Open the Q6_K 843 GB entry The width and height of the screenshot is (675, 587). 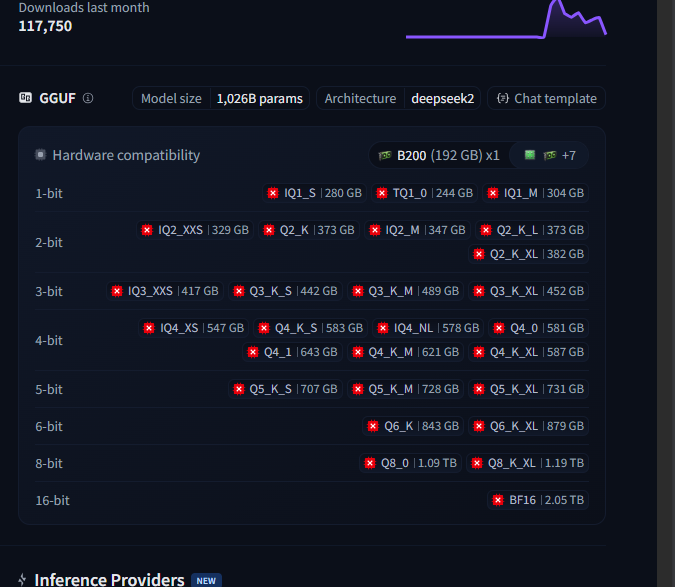coord(413,426)
